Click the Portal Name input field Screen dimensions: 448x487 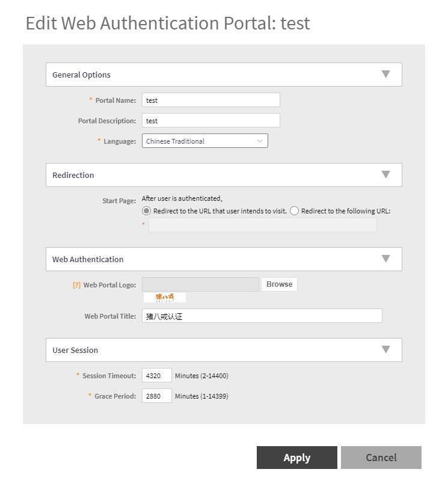[x=210, y=100]
